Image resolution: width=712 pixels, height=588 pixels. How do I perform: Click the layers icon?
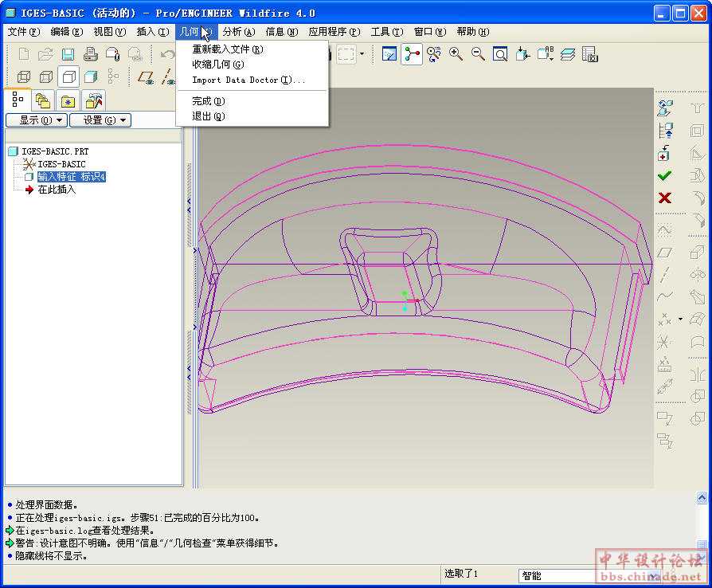click(568, 54)
